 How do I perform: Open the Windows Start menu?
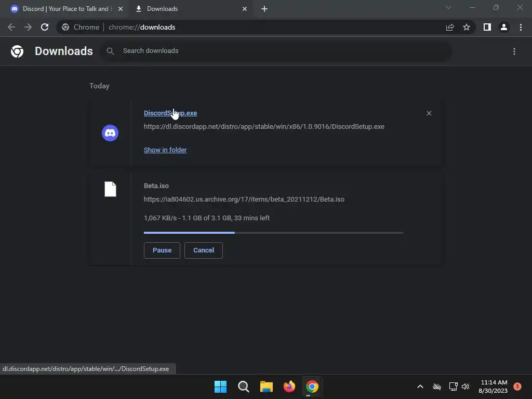click(220, 387)
